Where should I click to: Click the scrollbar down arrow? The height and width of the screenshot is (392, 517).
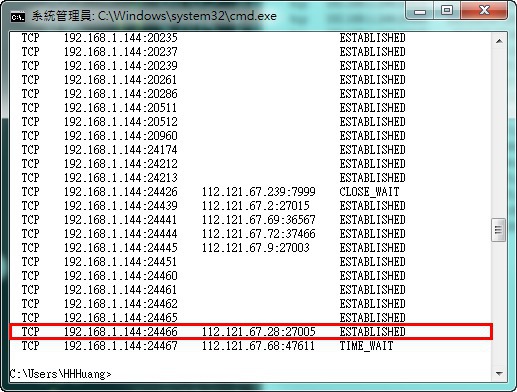tap(499, 373)
